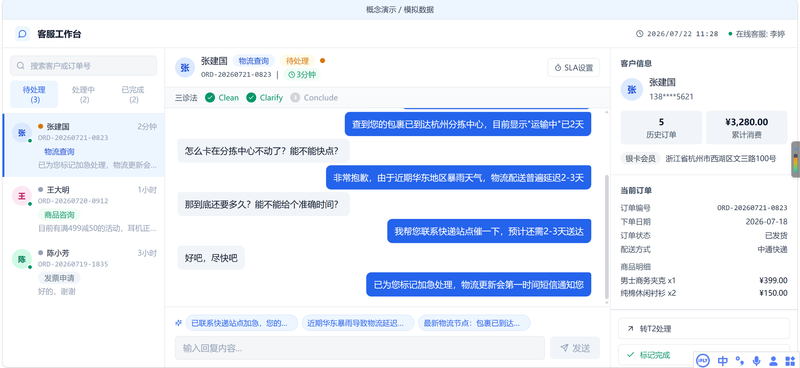Select the Conclude step of 三诊法
Screen dimensions: 800x368
[314, 97]
